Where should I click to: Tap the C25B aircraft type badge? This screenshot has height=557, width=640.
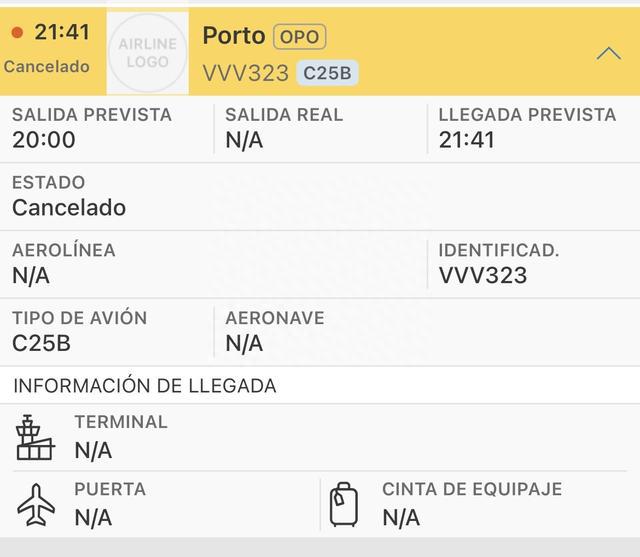coord(326,73)
